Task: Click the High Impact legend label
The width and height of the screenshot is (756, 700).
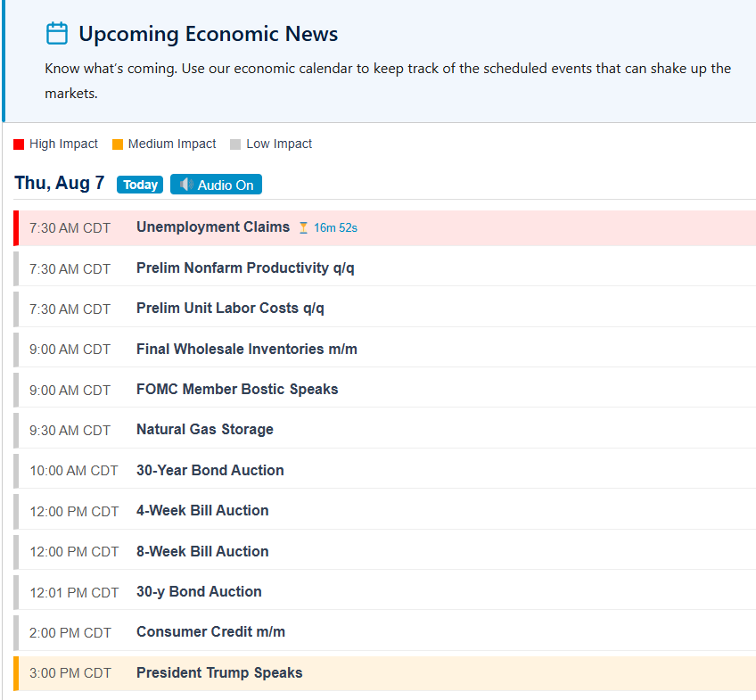Action: coord(63,144)
